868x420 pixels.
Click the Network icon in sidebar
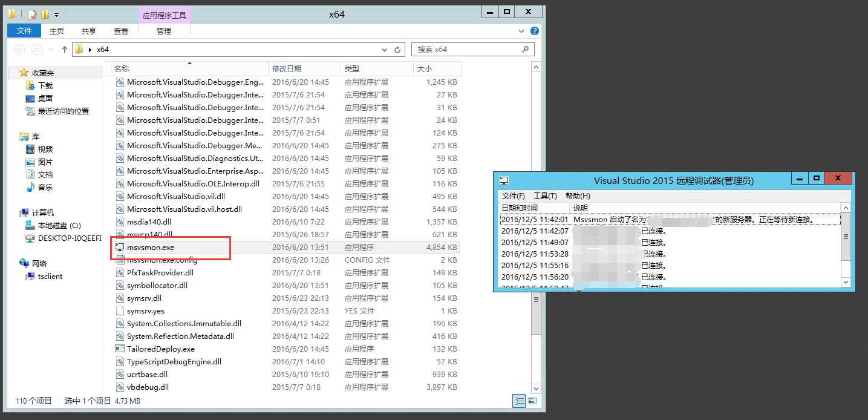coord(24,263)
